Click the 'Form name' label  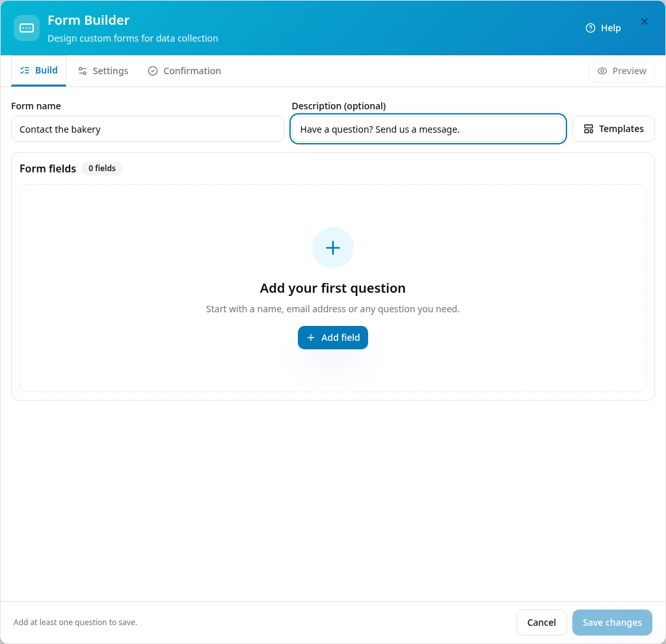36,106
